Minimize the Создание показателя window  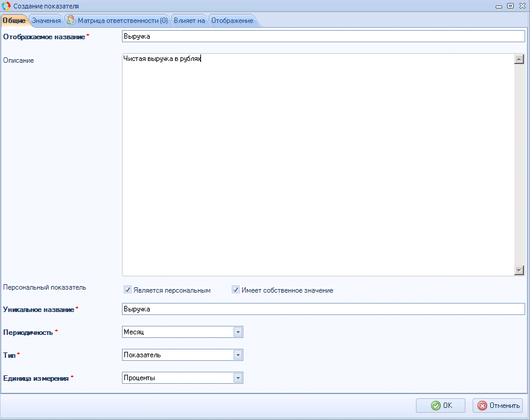499,5
